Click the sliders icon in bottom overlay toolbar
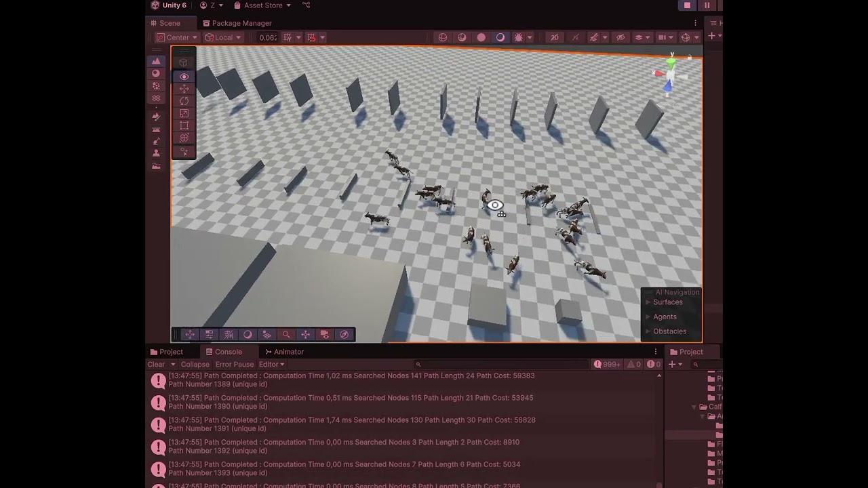The image size is (868, 488). click(209, 334)
